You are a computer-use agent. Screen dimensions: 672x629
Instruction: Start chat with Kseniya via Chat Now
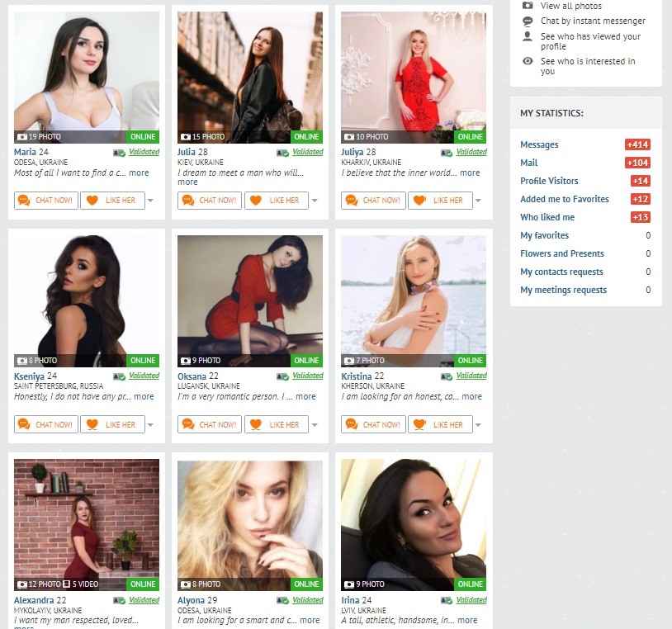46,424
